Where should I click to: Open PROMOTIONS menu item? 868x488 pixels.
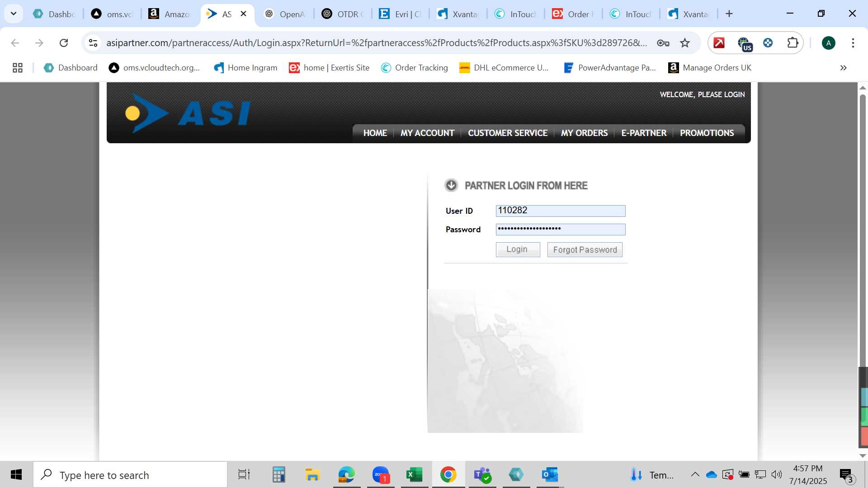(707, 133)
